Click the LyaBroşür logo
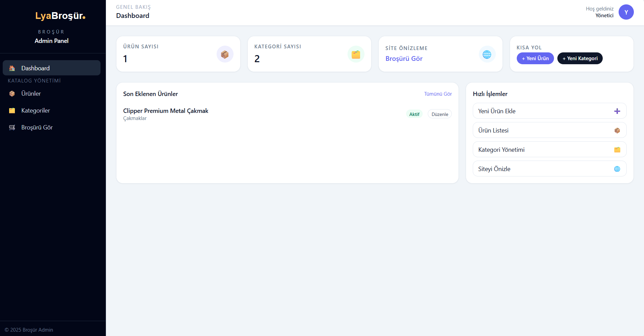Viewport: 644px width, 336px height. (60, 16)
